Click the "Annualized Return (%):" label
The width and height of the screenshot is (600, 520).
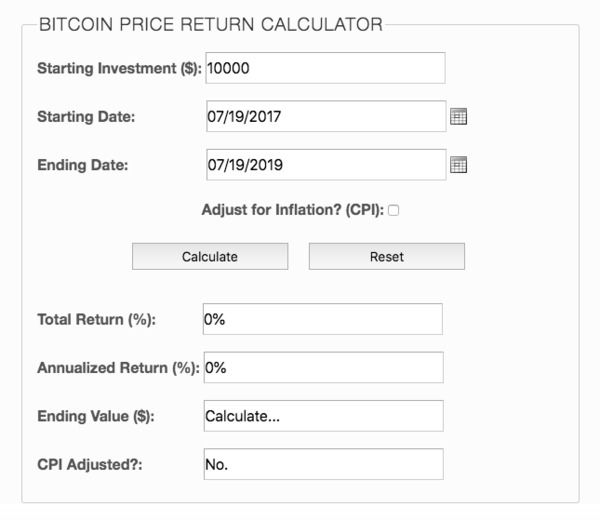[118, 368]
